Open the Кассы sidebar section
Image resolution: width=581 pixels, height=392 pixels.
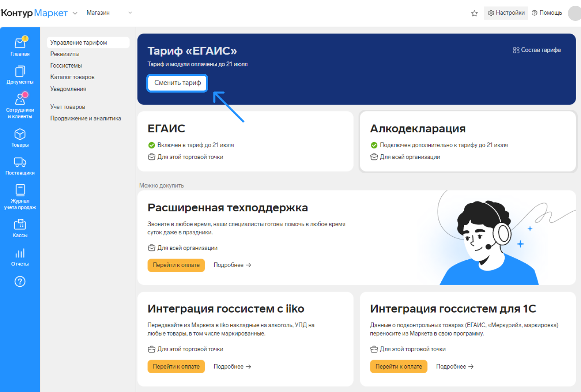pyautogui.click(x=20, y=229)
